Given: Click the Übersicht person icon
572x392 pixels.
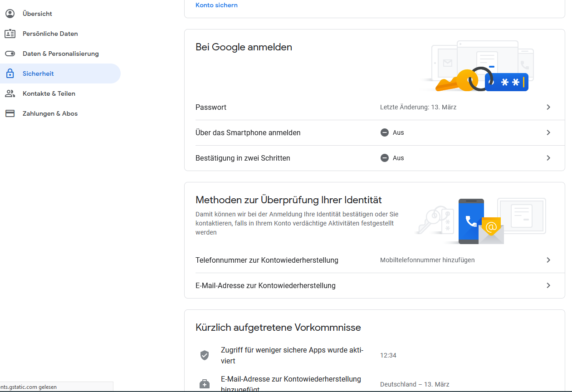Looking at the screenshot, I should coord(10,14).
